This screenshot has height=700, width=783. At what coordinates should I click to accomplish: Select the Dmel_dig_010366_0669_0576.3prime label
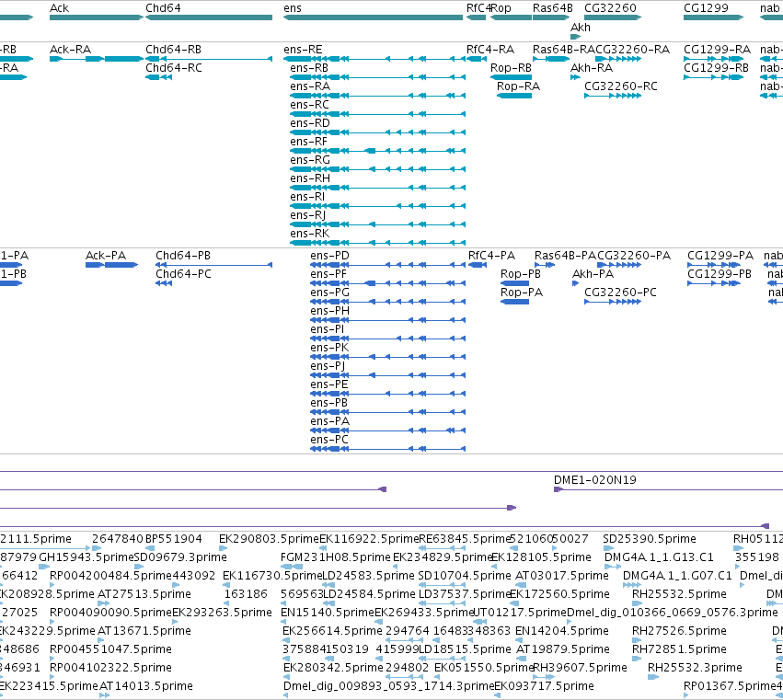(x=673, y=613)
